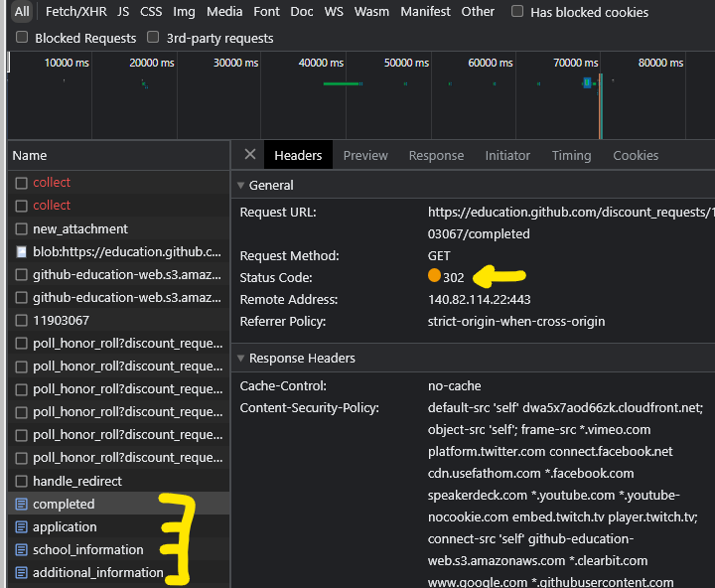Toggle the 3rd-party requests checkbox
Viewport: 715px width, 588px height.
[153, 37]
